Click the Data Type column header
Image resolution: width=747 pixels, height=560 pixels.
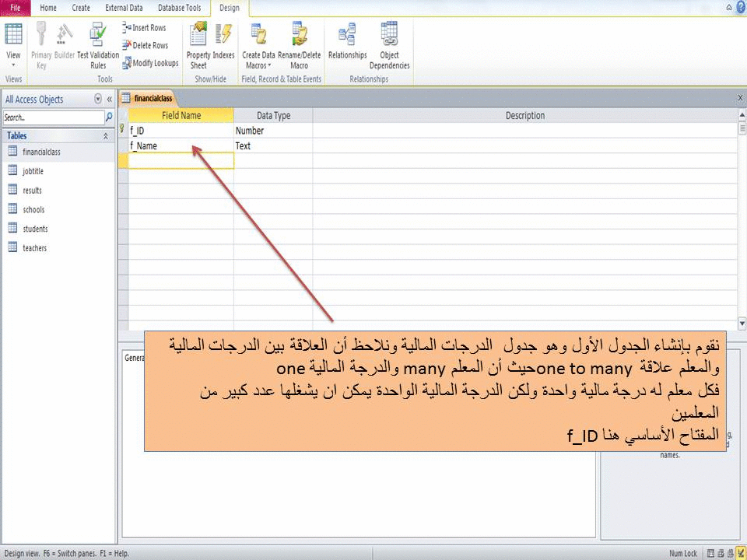[273, 115]
